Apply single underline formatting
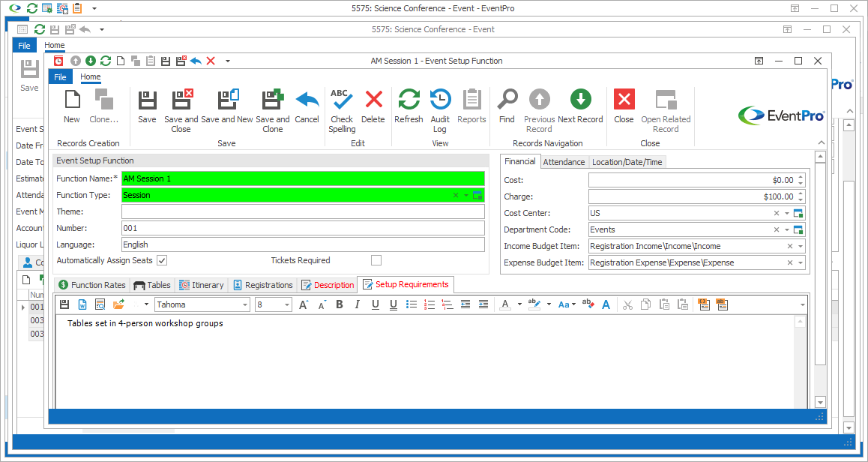Image resolution: width=868 pixels, height=462 pixels. point(376,304)
